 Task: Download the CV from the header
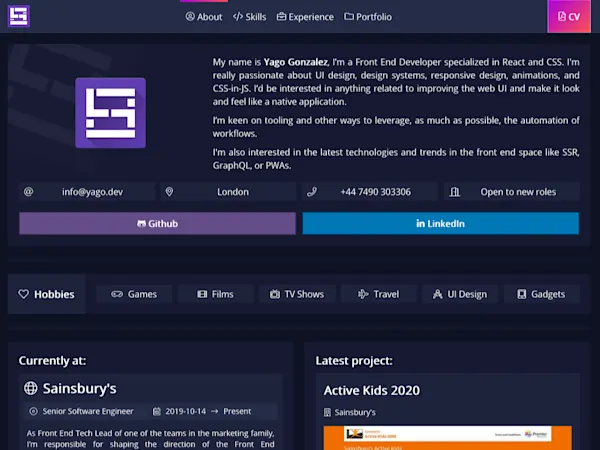(569, 16)
